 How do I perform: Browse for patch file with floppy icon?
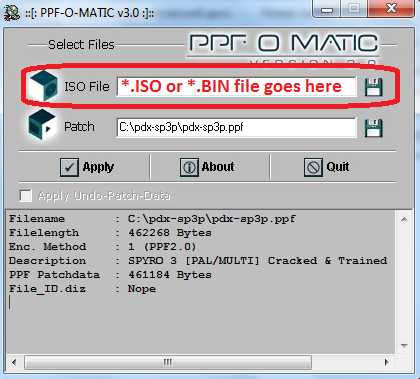pos(373,128)
